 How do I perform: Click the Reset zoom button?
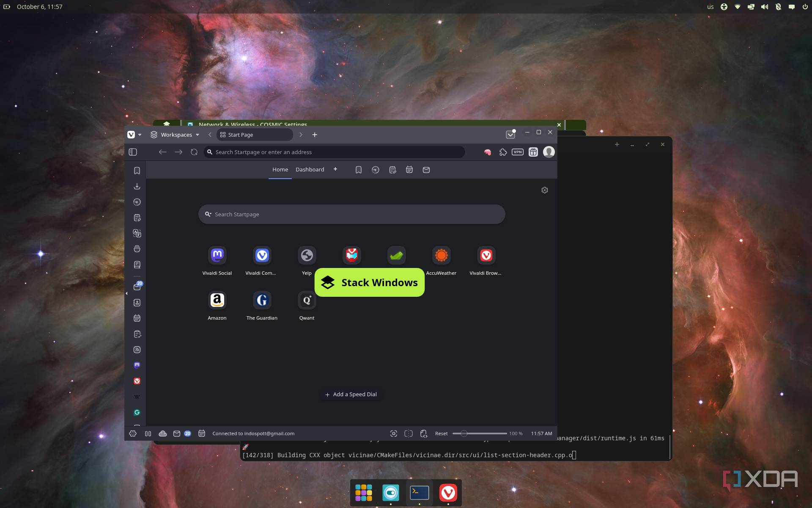pyautogui.click(x=441, y=433)
